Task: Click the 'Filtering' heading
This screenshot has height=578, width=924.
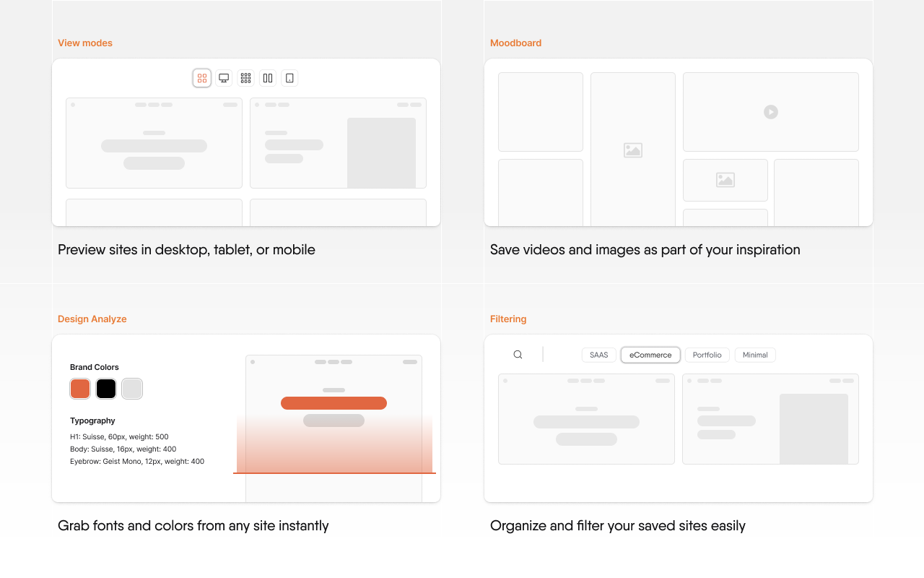Action: (508, 319)
